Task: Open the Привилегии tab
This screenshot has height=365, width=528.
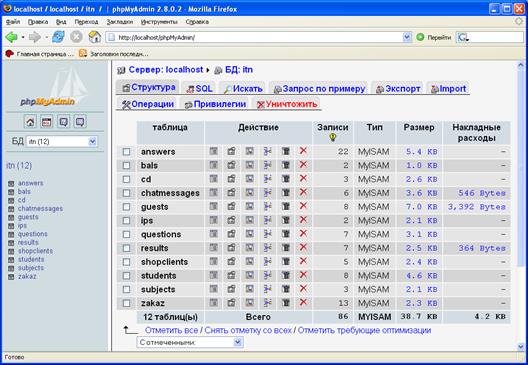Action: click(x=216, y=104)
